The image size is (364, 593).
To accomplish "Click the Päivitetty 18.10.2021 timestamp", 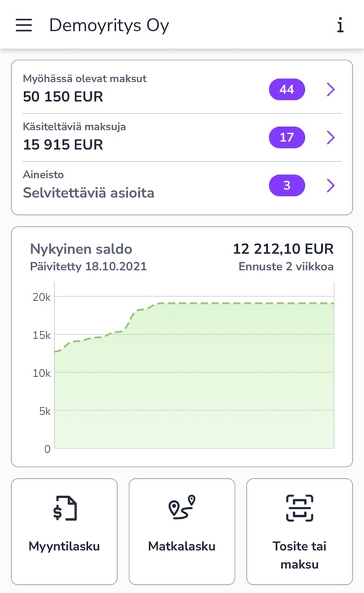I will point(88,265).
